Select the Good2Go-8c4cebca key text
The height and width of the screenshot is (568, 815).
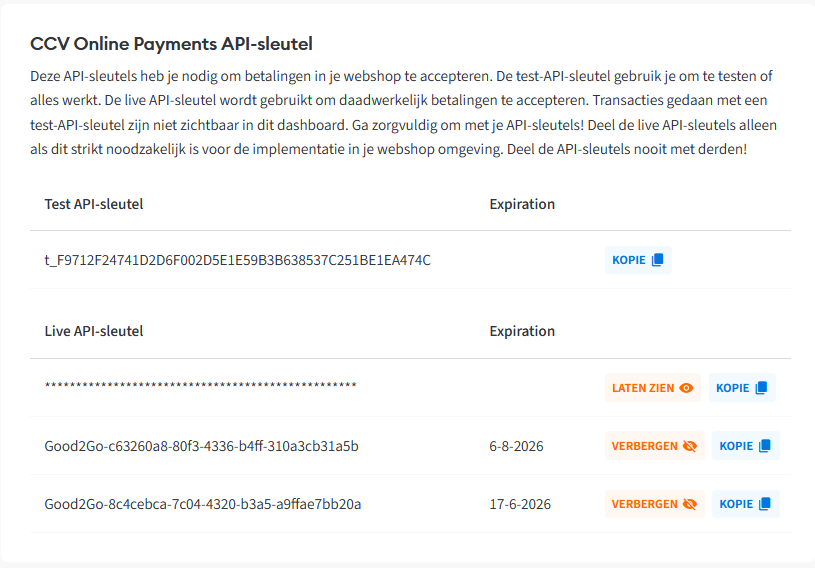point(202,504)
